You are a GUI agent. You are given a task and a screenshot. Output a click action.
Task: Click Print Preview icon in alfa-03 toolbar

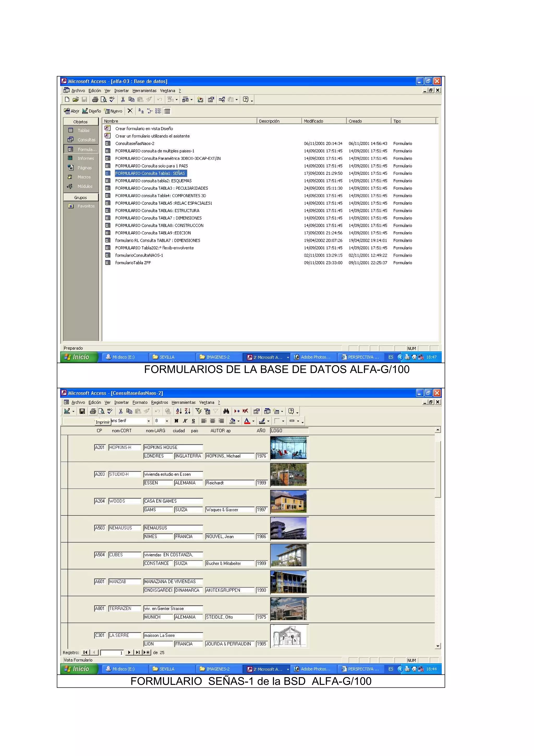(104, 99)
